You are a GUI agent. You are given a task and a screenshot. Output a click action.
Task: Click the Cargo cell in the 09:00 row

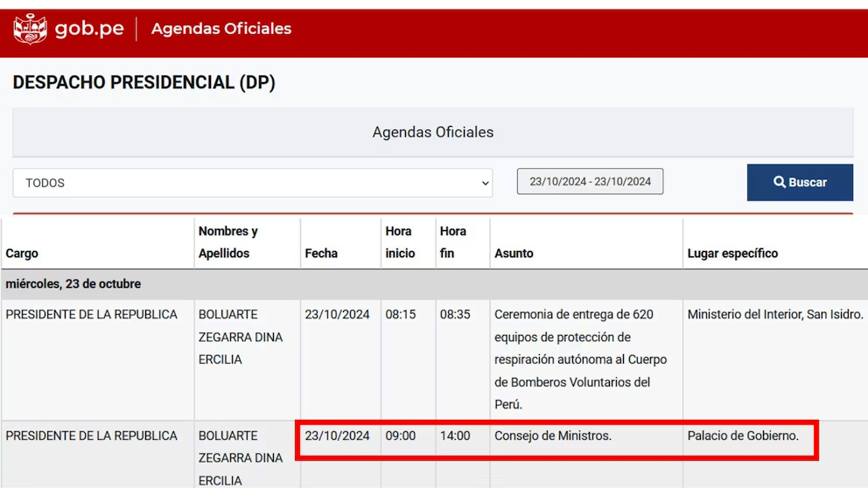coord(91,436)
